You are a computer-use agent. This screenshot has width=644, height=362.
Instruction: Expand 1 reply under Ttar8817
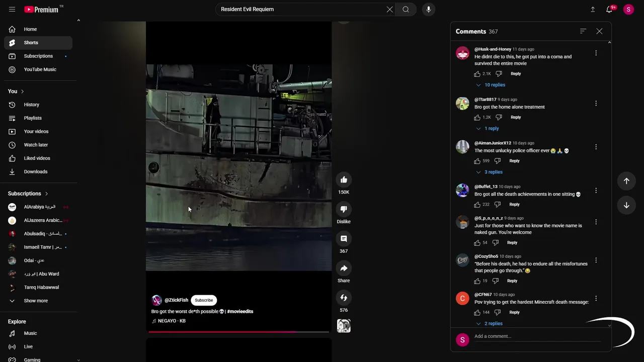click(x=487, y=129)
